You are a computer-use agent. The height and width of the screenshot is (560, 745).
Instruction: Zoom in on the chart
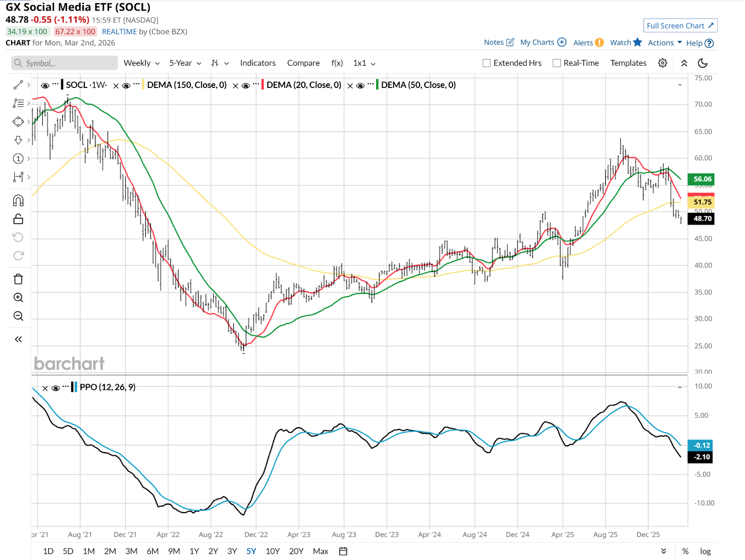[18, 297]
